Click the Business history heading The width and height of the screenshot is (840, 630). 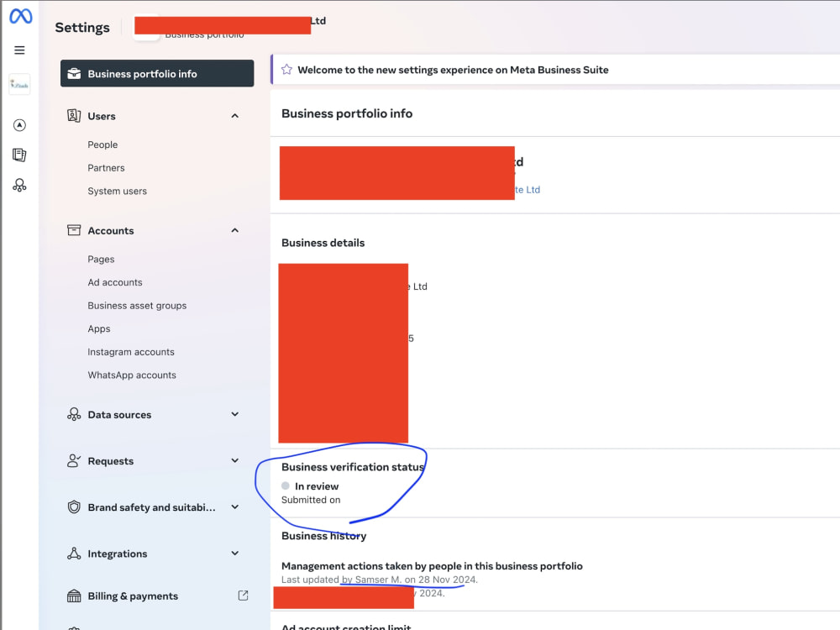pyautogui.click(x=324, y=536)
